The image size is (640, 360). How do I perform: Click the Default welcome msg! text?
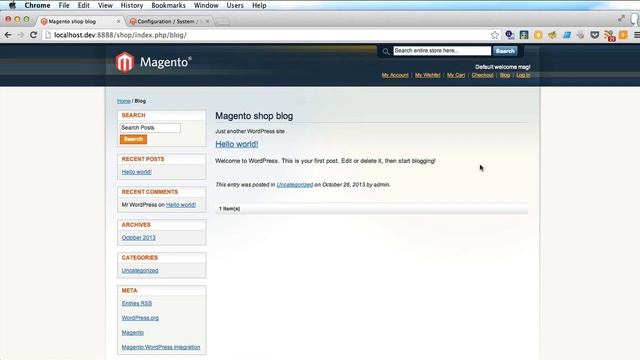click(502, 67)
